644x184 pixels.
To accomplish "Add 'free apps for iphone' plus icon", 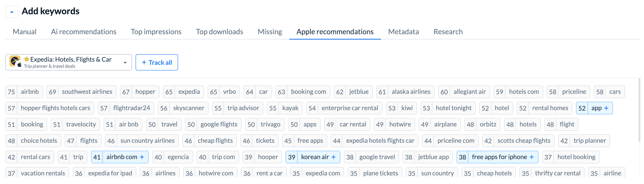I will coord(532,157).
